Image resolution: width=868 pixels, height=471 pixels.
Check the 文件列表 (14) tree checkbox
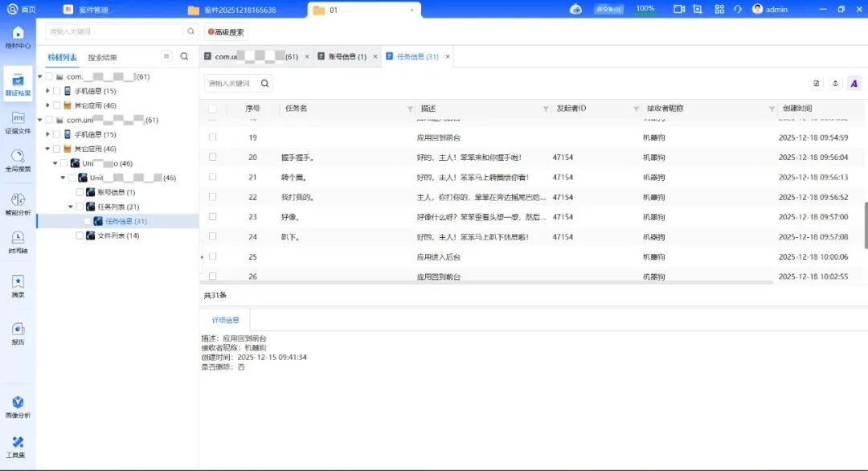[x=80, y=235]
